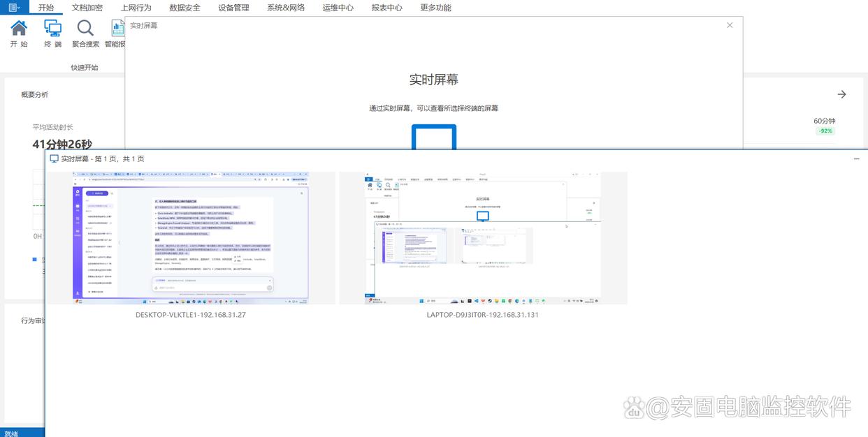Click the 平均活动时长 label
The width and height of the screenshot is (868, 437).
(52, 127)
